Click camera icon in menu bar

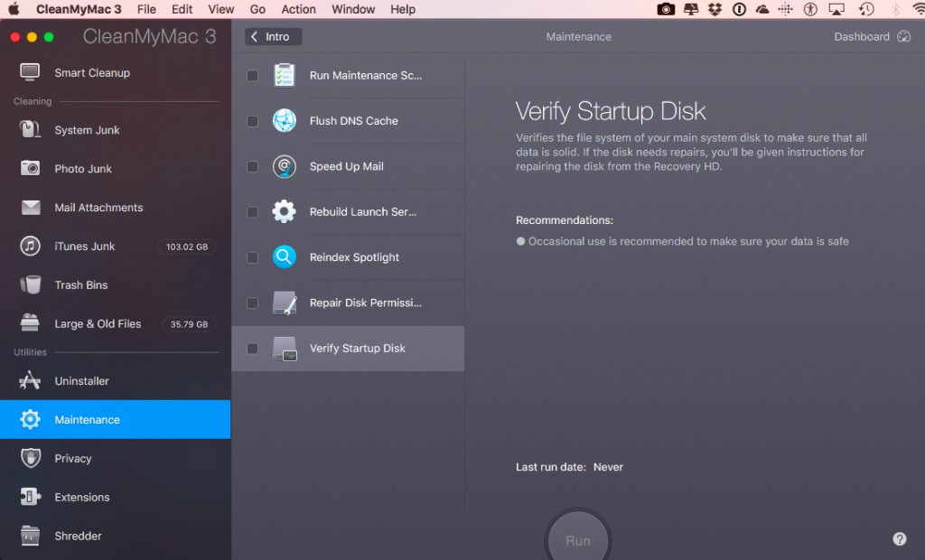click(x=666, y=9)
